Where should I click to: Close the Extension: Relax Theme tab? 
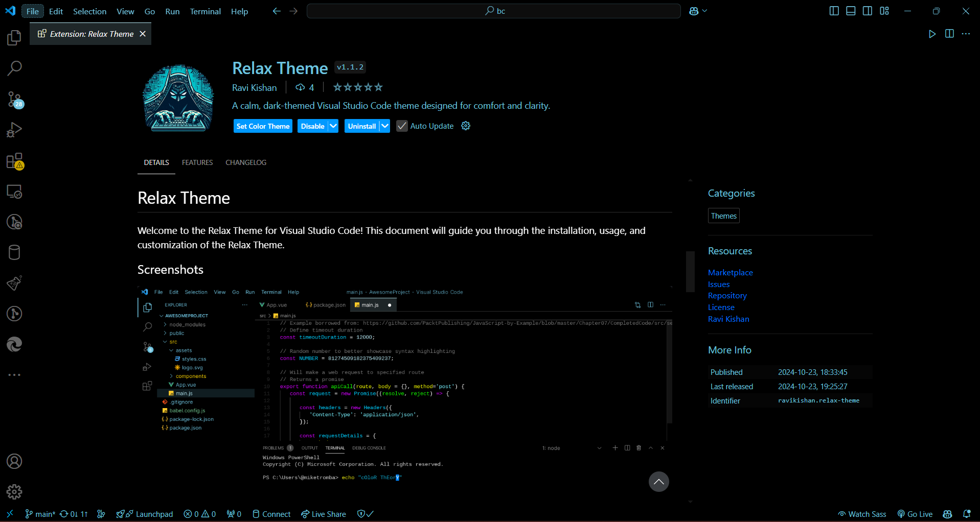pos(143,34)
